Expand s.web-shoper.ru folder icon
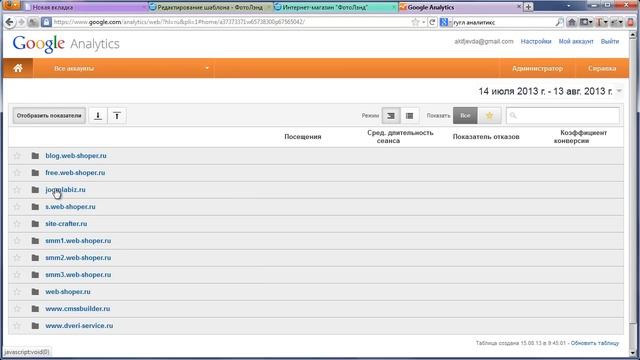The image size is (640, 360). click(x=35, y=207)
